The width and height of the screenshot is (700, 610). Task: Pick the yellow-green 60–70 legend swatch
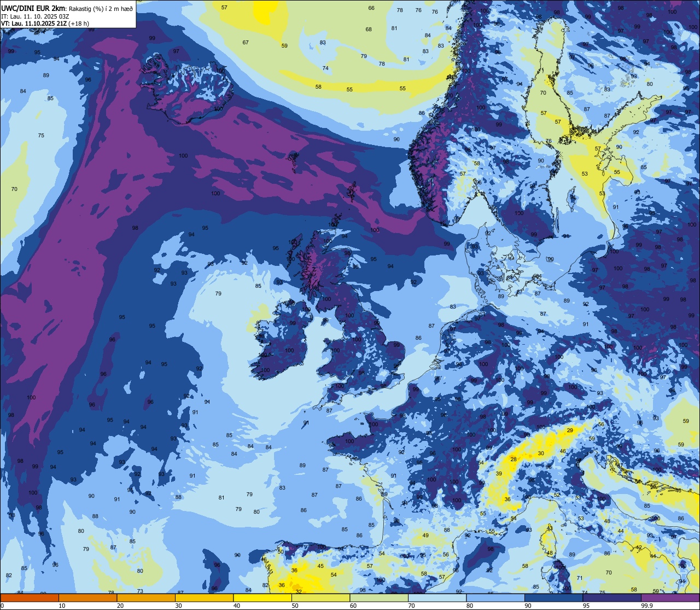[379, 598]
